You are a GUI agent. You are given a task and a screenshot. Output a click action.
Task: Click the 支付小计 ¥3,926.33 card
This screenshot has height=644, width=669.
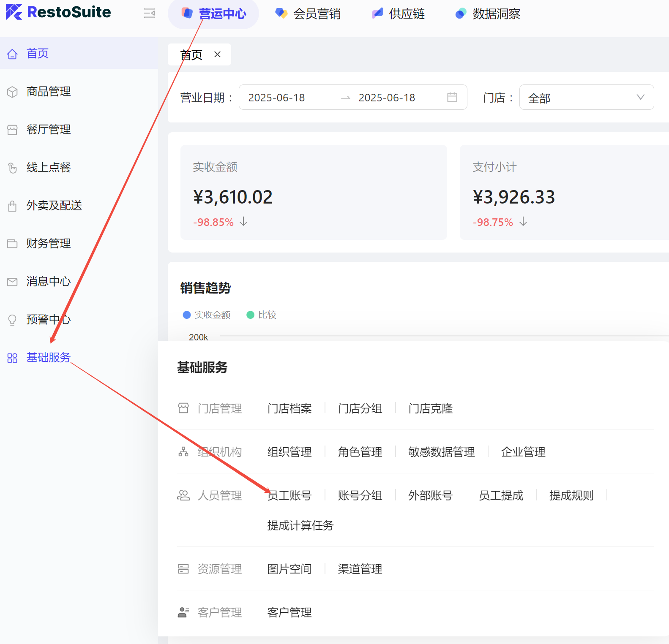pyautogui.click(x=564, y=192)
